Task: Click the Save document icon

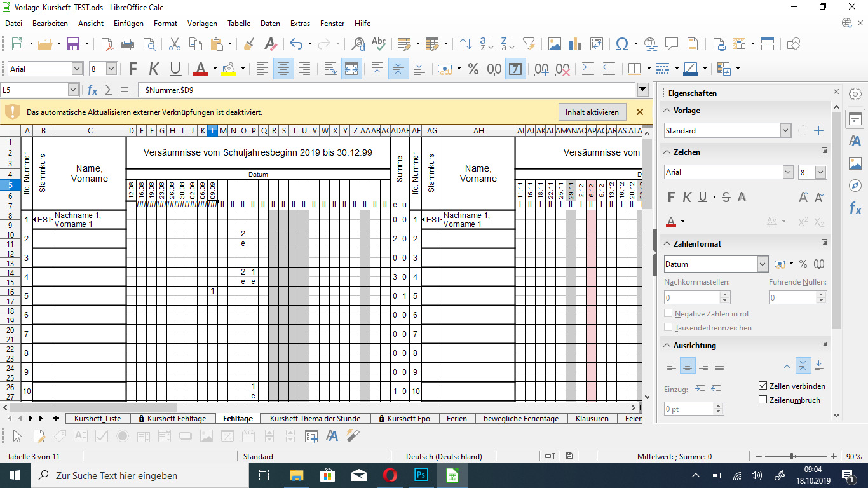Action: tap(73, 44)
